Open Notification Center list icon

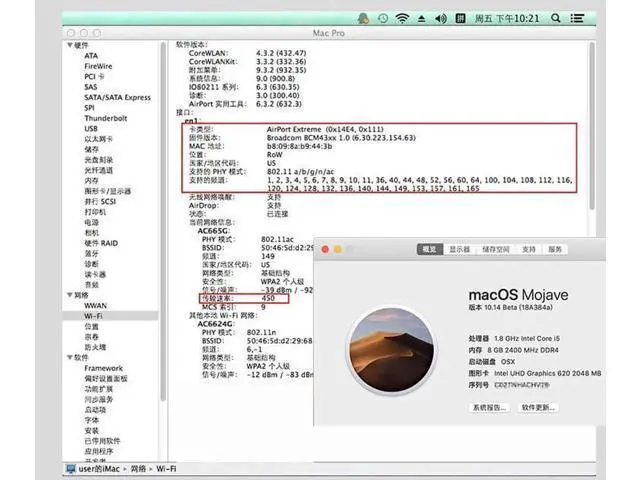577,18
